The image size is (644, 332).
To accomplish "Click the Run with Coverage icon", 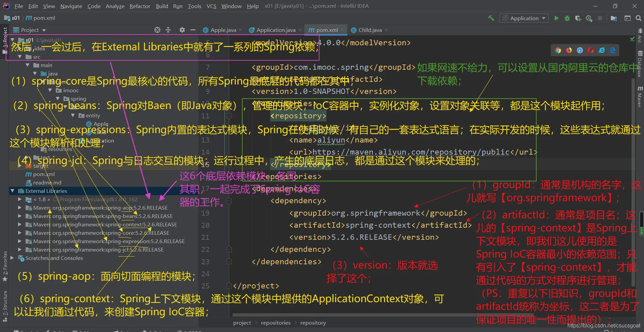I will coord(578,18).
